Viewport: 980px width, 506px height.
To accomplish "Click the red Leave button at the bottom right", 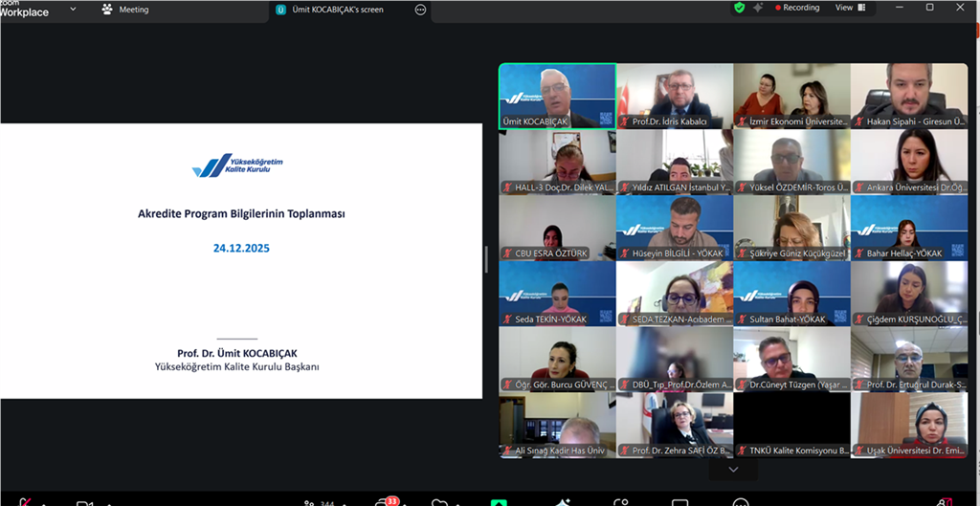I will [944, 502].
